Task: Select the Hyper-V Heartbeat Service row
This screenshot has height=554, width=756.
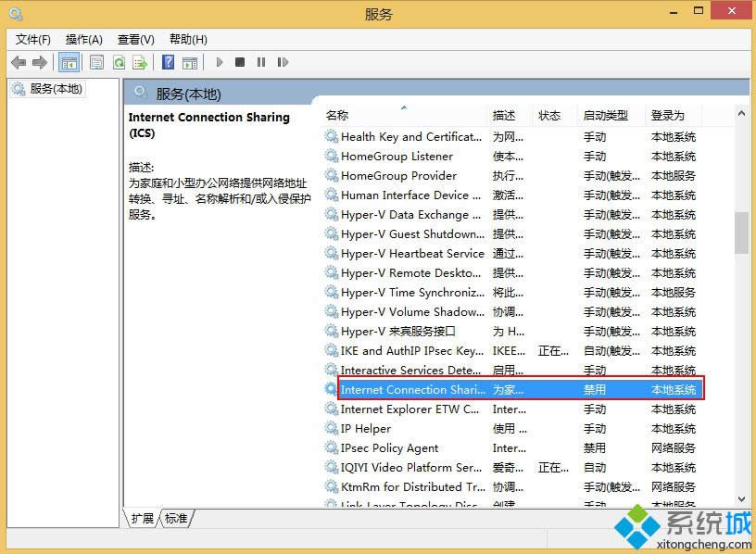Action: pos(511,254)
